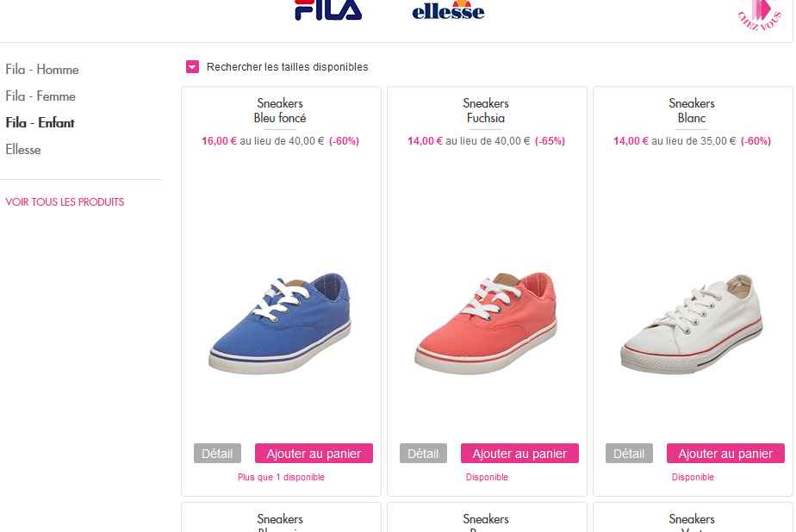The width and height of the screenshot is (796, 532).
Task: Click the Sneakers Fuchsia product title
Action: [x=486, y=111]
